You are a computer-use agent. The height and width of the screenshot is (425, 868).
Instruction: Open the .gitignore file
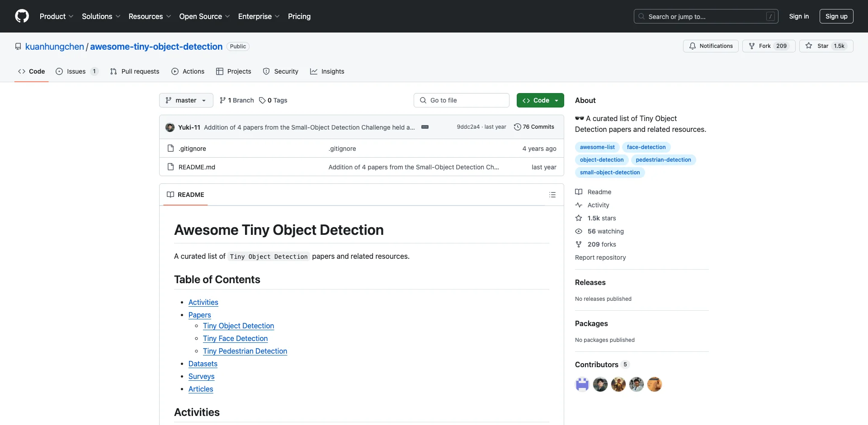pyautogui.click(x=192, y=149)
